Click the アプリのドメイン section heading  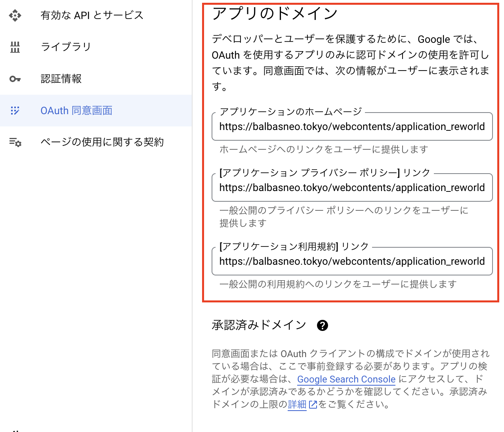click(274, 13)
